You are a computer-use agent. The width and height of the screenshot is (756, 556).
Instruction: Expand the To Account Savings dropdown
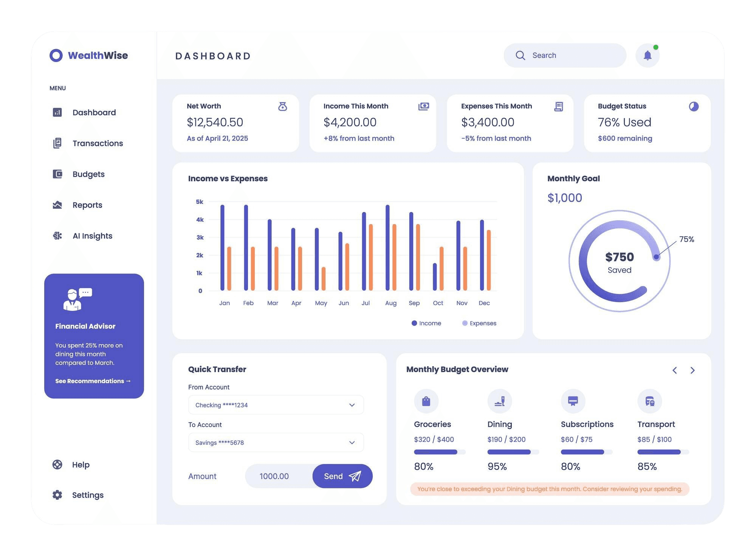tap(276, 443)
